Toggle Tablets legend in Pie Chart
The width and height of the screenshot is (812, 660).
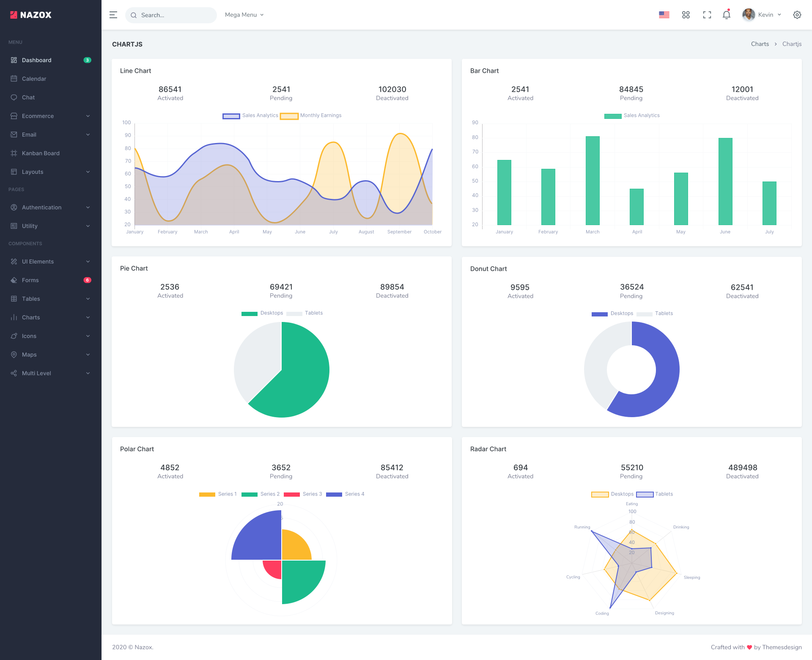[304, 313]
